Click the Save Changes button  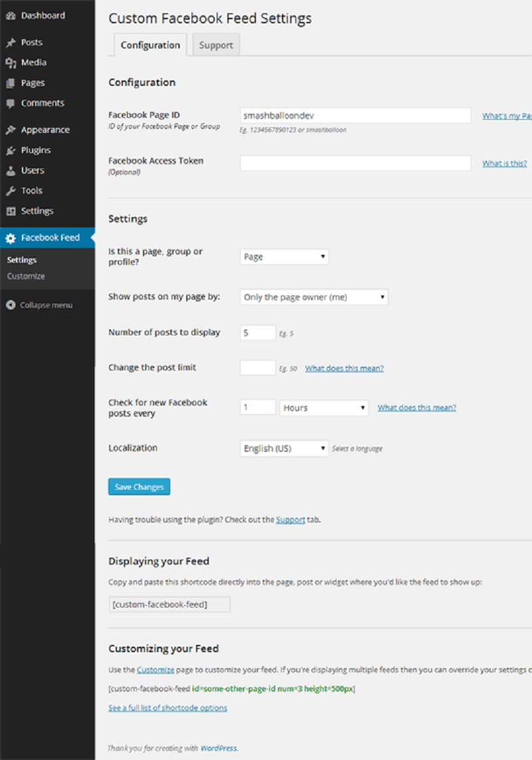point(139,486)
